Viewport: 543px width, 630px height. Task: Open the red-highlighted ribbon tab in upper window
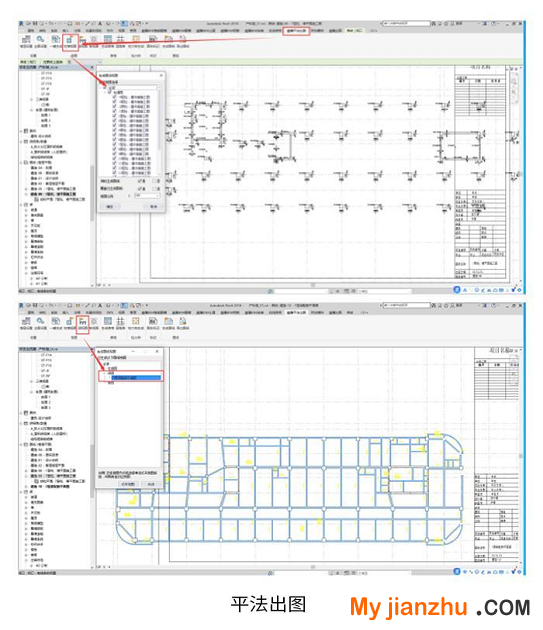(x=296, y=31)
